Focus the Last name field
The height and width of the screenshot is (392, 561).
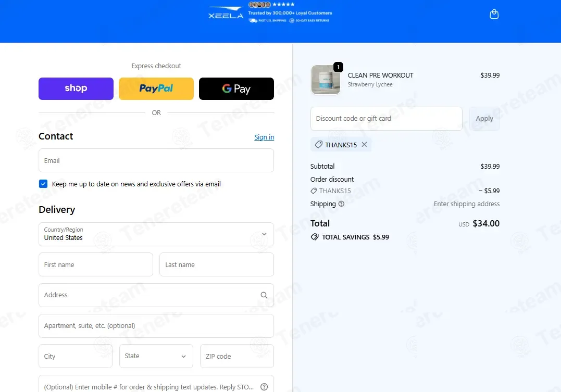pyautogui.click(x=217, y=264)
